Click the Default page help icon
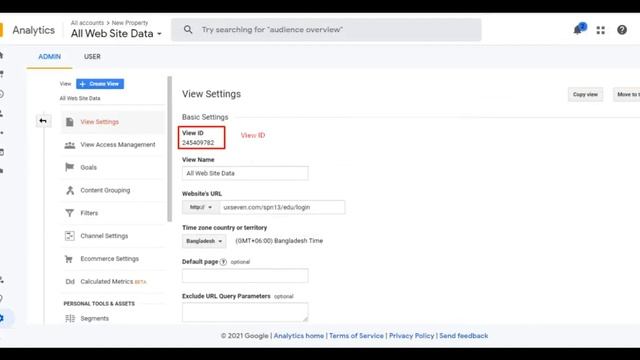The image size is (640, 360). (223, 262)
